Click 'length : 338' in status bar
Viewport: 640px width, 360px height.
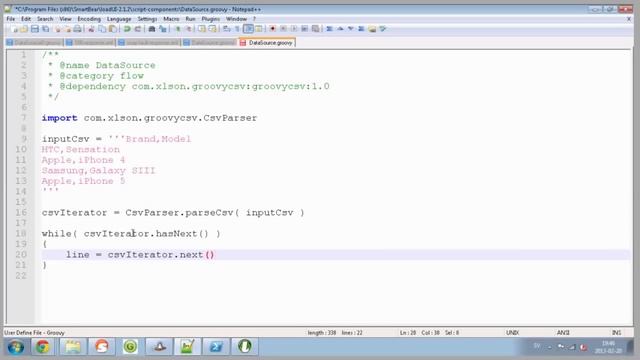322,333
